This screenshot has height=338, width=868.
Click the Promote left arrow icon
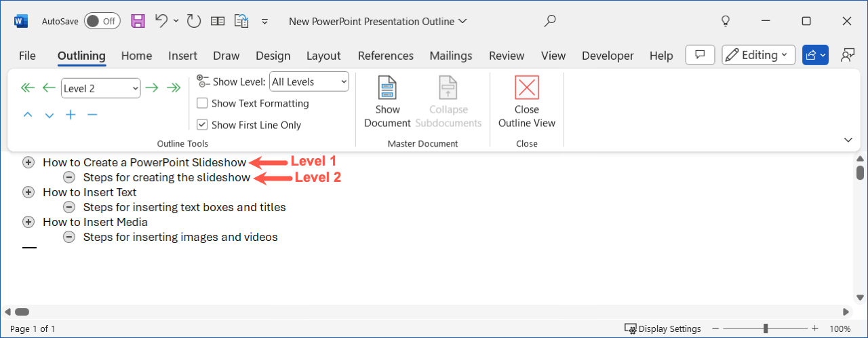(49, 88)
